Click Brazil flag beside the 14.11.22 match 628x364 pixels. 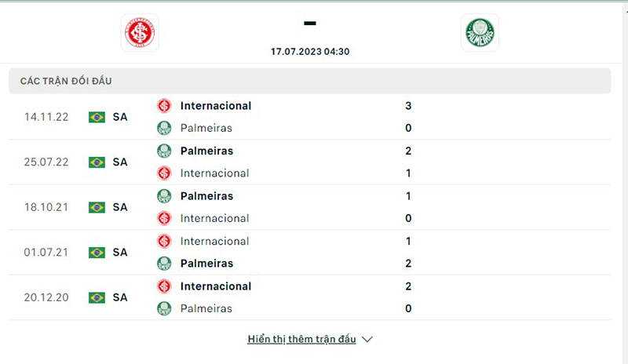(x=97, y=117)
